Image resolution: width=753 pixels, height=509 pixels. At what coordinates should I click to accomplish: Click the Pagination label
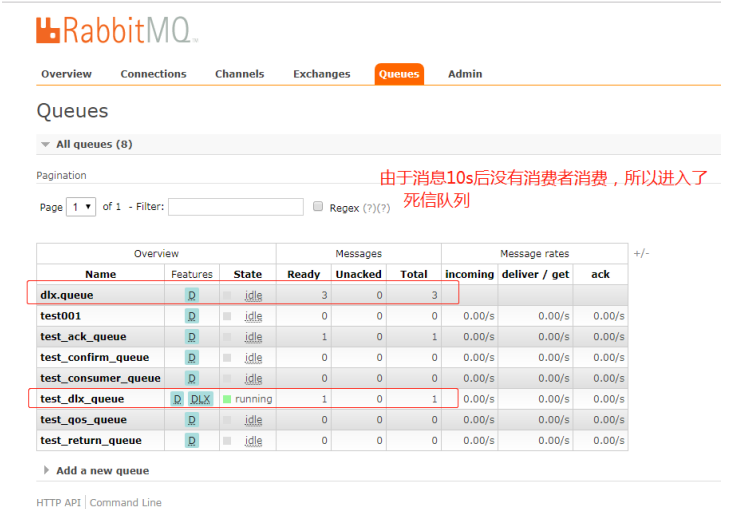pos(61,175)
